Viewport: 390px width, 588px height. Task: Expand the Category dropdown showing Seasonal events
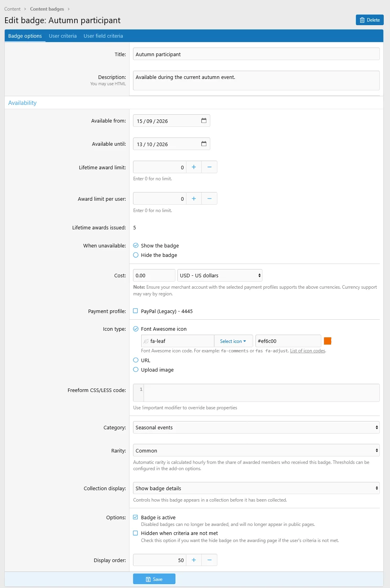point(256,427)
